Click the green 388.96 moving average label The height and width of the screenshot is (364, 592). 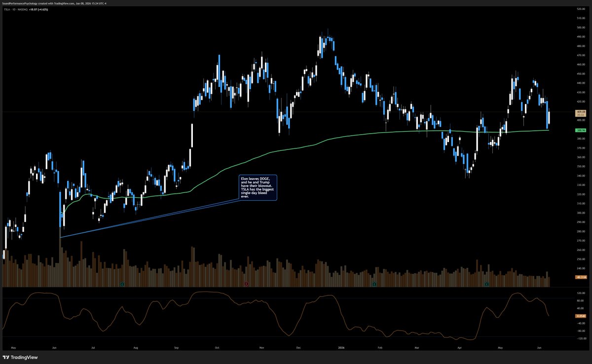point(580,130)
